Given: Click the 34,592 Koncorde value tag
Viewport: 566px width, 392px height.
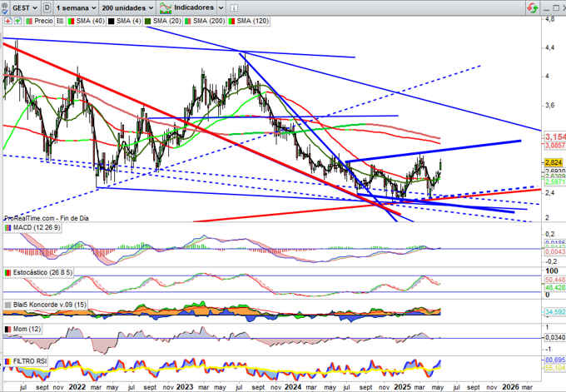Looking at the screenshot, I should point(554,311).
